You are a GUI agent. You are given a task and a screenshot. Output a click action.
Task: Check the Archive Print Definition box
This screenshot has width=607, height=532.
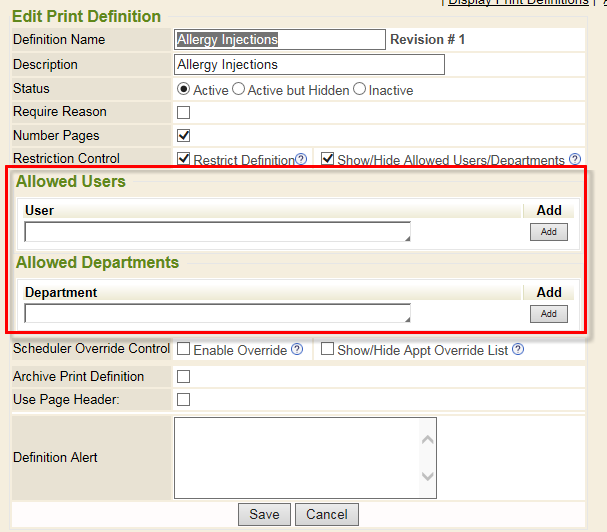pos(184,377)
